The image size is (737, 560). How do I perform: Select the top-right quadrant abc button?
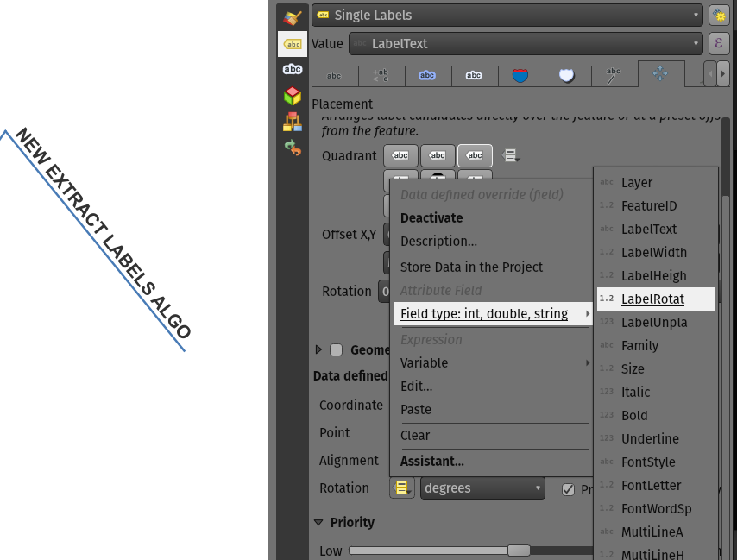pos(475,155)
